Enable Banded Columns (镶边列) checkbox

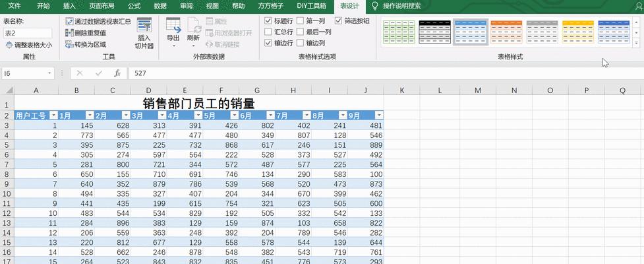click(300, 43)
